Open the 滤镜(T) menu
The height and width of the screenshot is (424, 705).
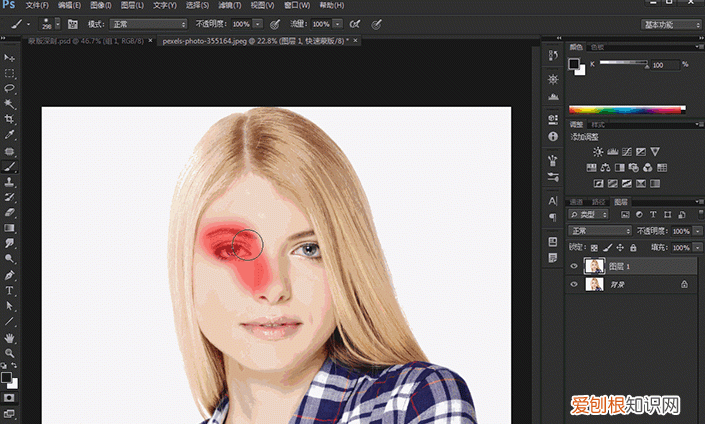point(230,5)
